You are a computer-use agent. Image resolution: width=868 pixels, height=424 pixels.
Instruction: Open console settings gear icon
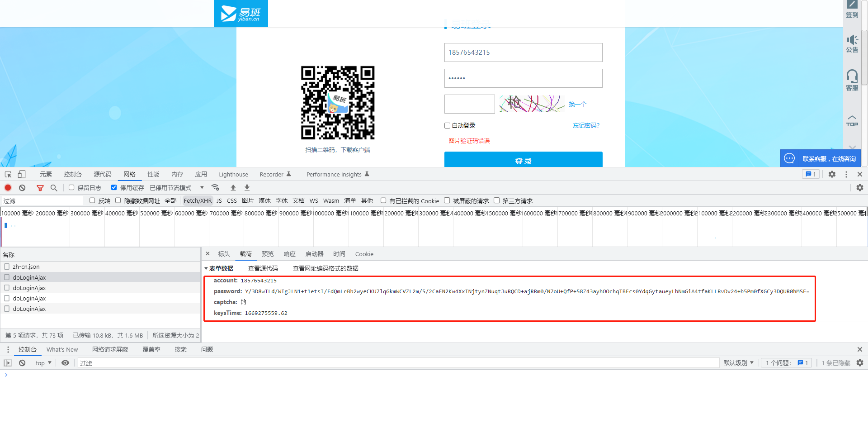click(859, 363)
